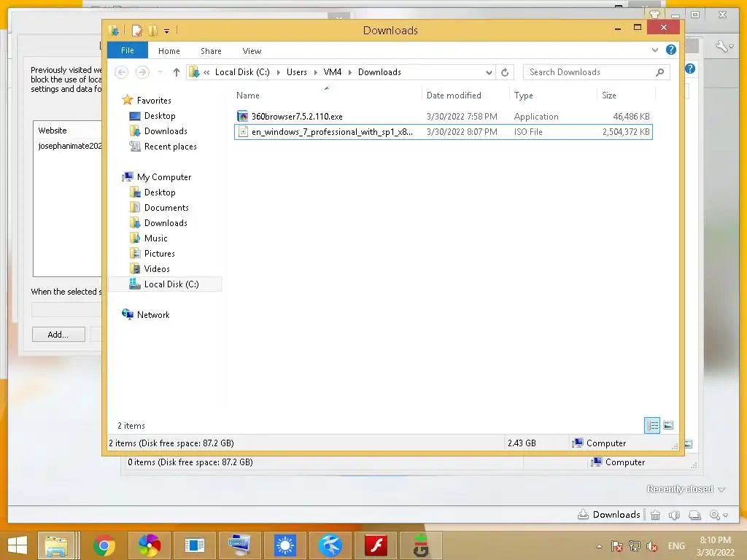Open the Pictures folder in the navigation pane
Viewport: 747px width, 560px height.
point(159,253)
